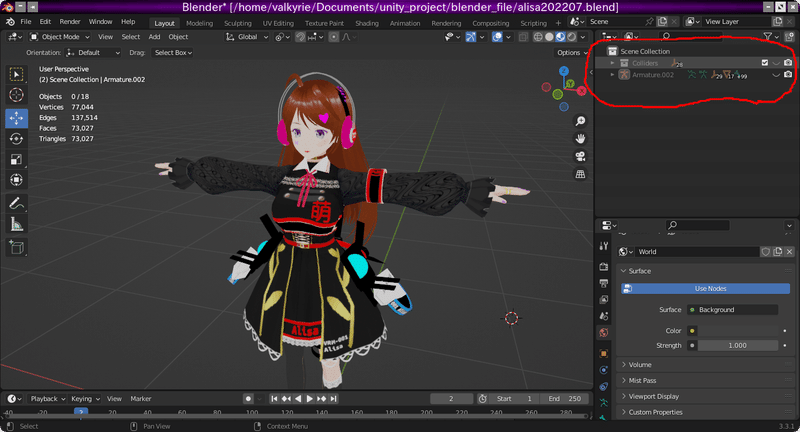
Task: Pick the Add Cube tool
Action: pos(16,248)
